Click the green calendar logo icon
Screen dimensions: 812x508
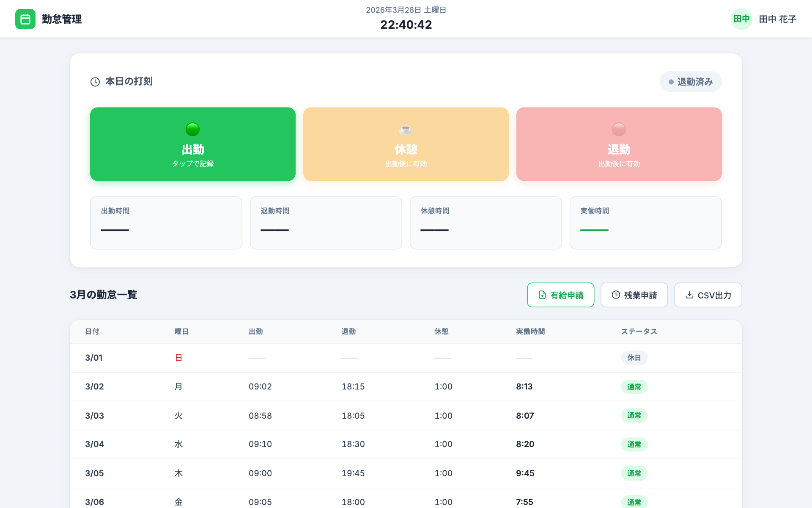[x=25, y=19]
